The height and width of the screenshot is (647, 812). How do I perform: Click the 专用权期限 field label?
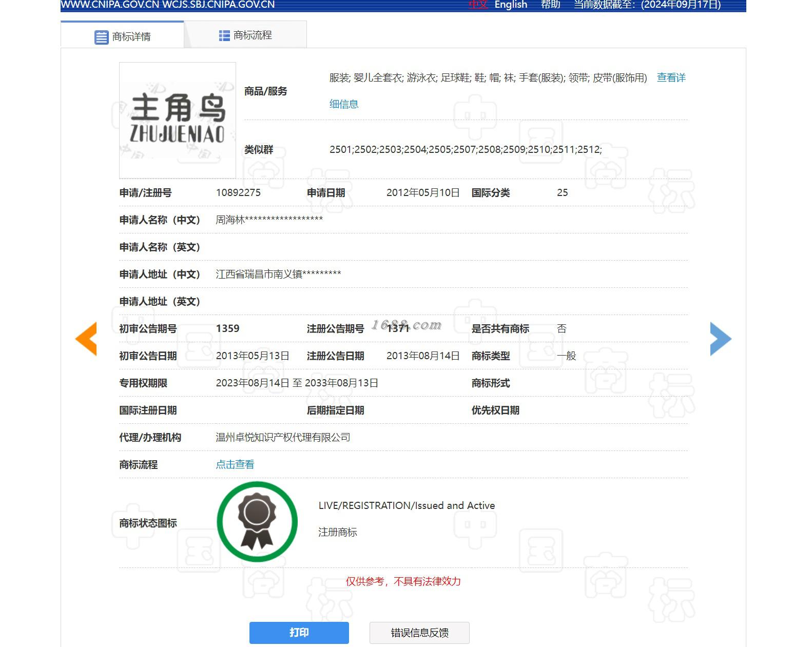pos(143,383)
